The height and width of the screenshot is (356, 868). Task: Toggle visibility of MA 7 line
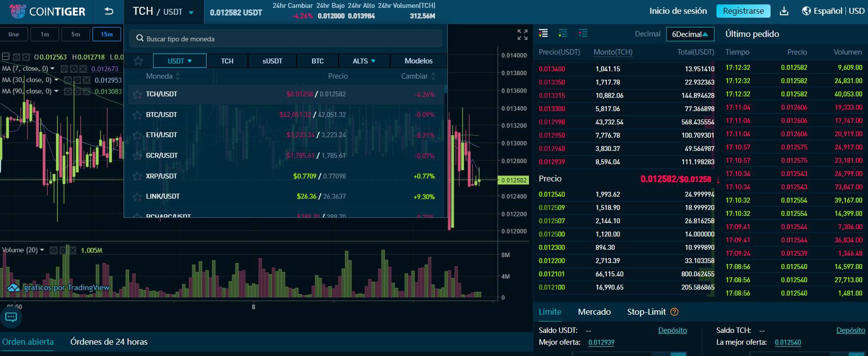click(64, 69)
